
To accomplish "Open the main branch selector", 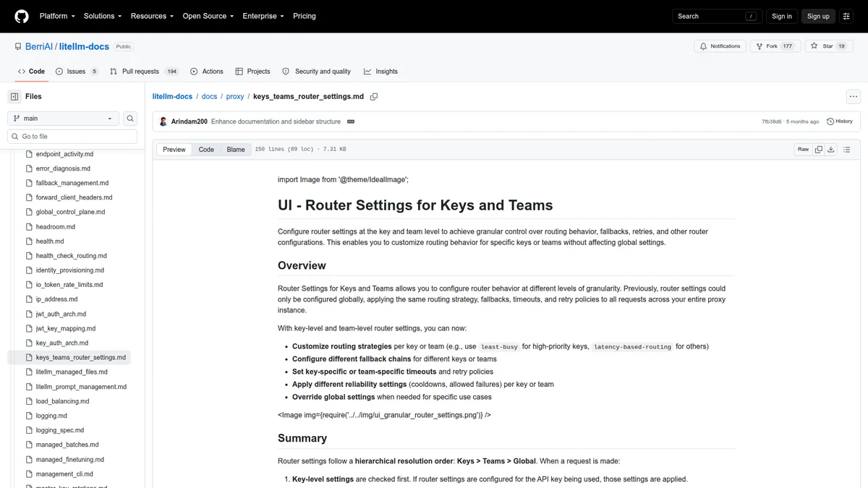I will coord(63,119).
